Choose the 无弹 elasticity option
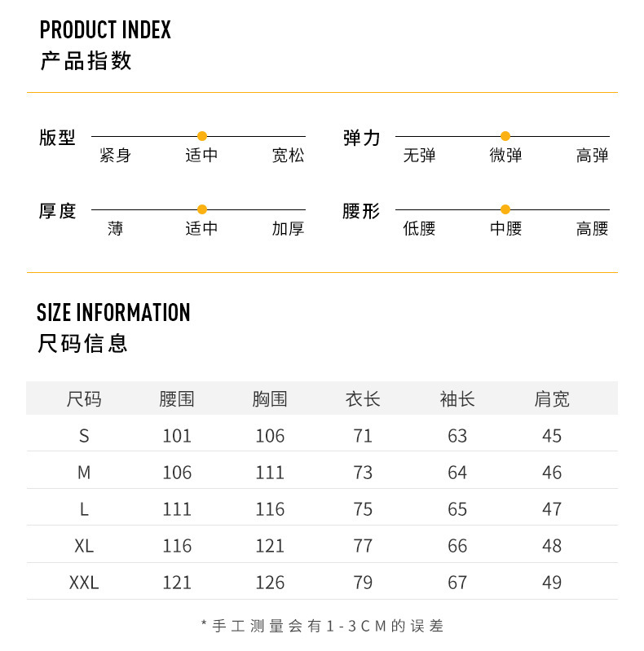 point(419,156)
